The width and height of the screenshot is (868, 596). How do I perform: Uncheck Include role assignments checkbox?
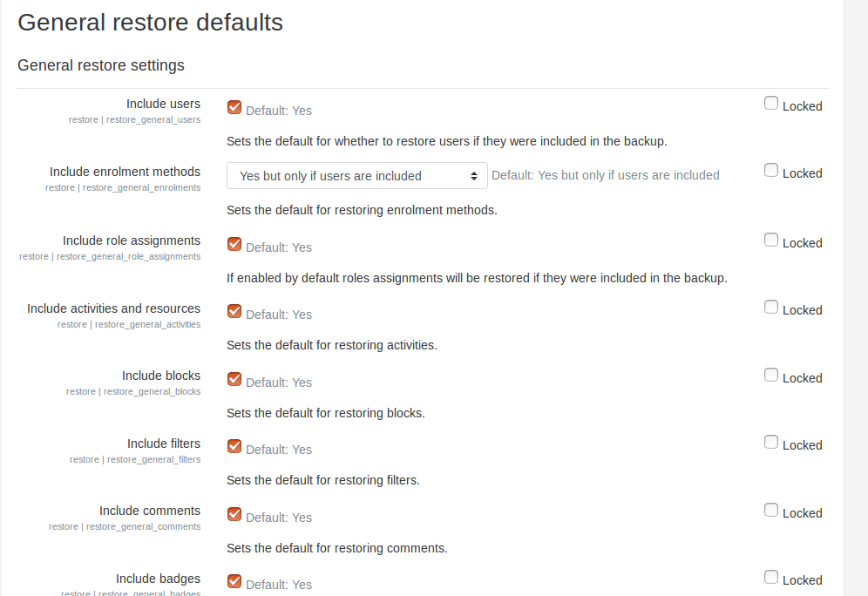234,244
